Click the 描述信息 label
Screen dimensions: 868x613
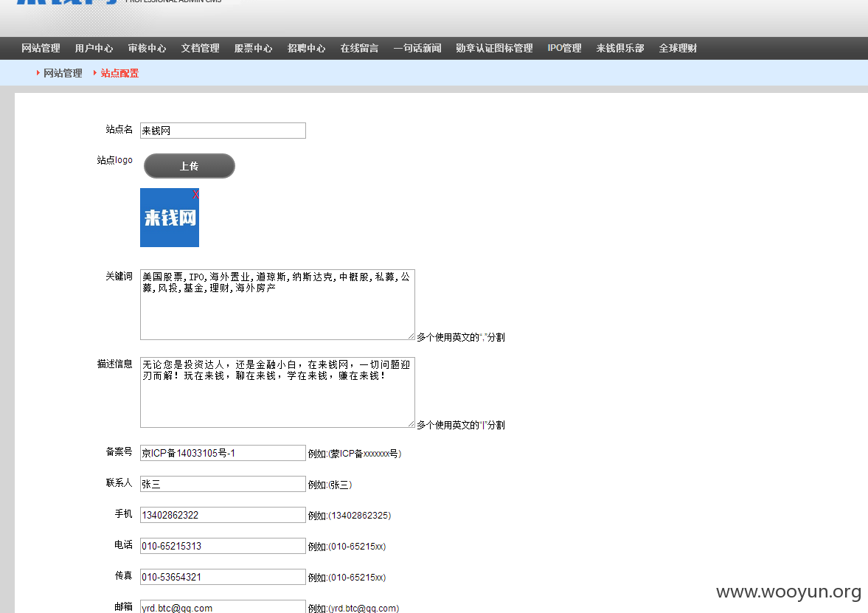coord(114,364)
